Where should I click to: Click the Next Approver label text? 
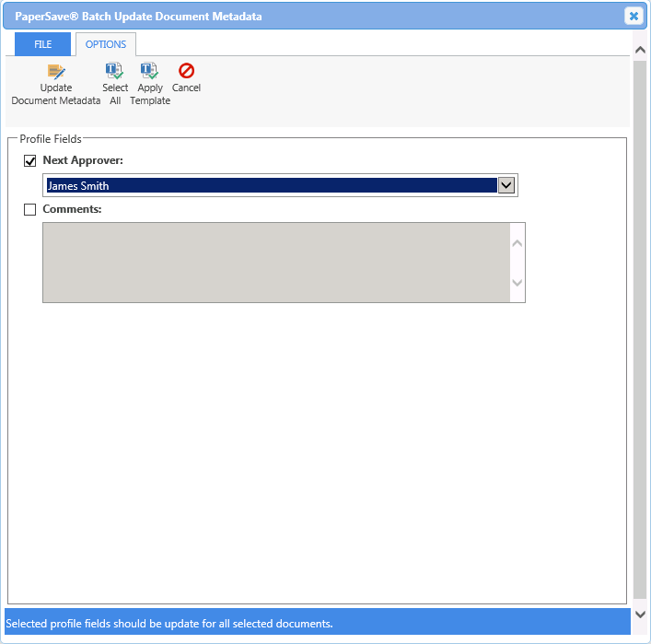click(83, 160)
